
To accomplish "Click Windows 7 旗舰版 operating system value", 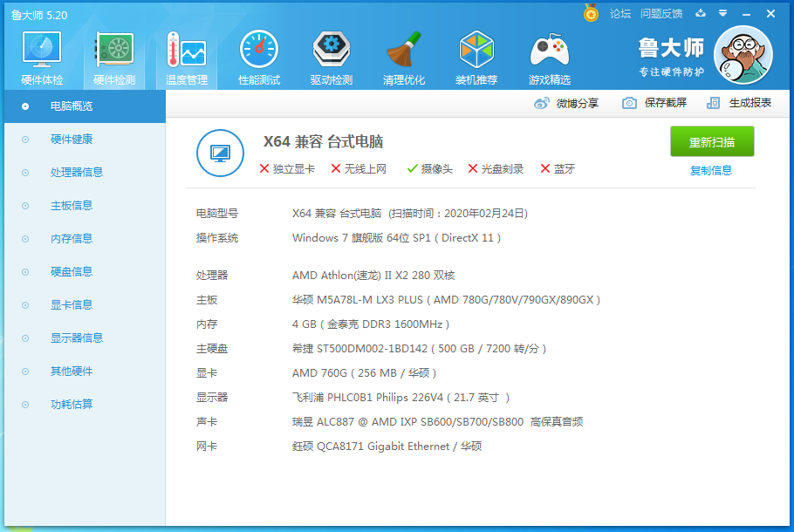I will [x=396, y=238].
